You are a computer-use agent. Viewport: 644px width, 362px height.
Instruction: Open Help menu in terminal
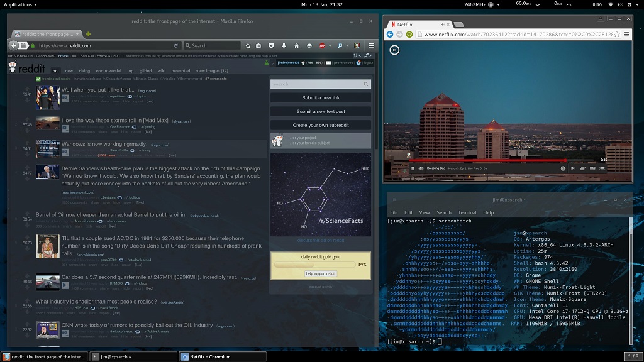[488, 212]
